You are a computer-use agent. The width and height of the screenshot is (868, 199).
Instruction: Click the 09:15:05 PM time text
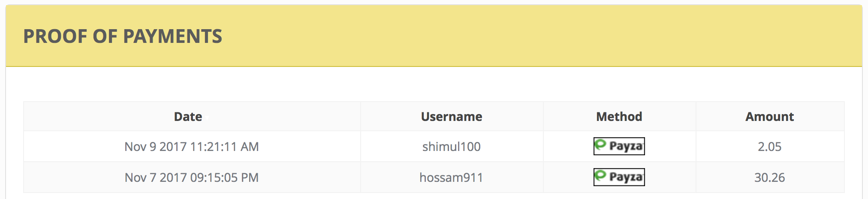point(224,178)
